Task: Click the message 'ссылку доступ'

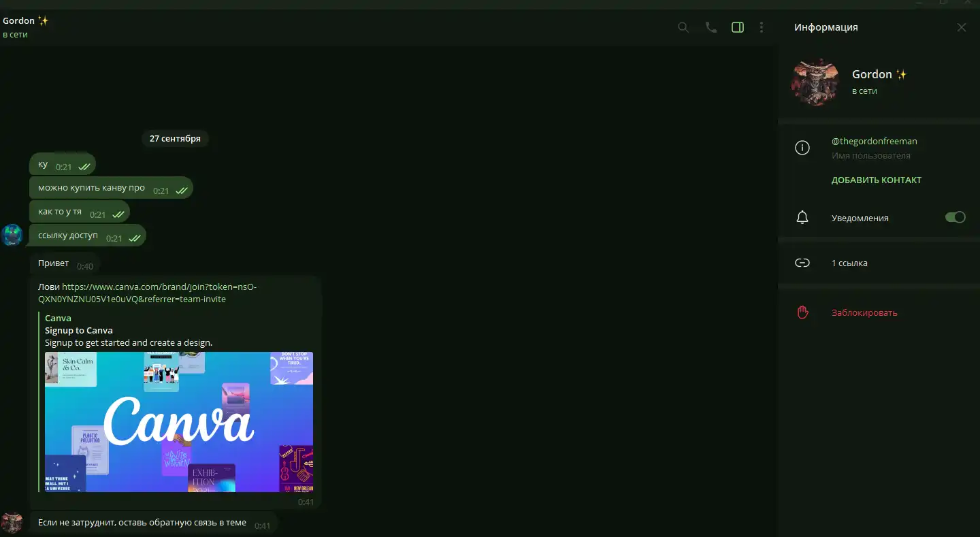Action: coord(87,235)
